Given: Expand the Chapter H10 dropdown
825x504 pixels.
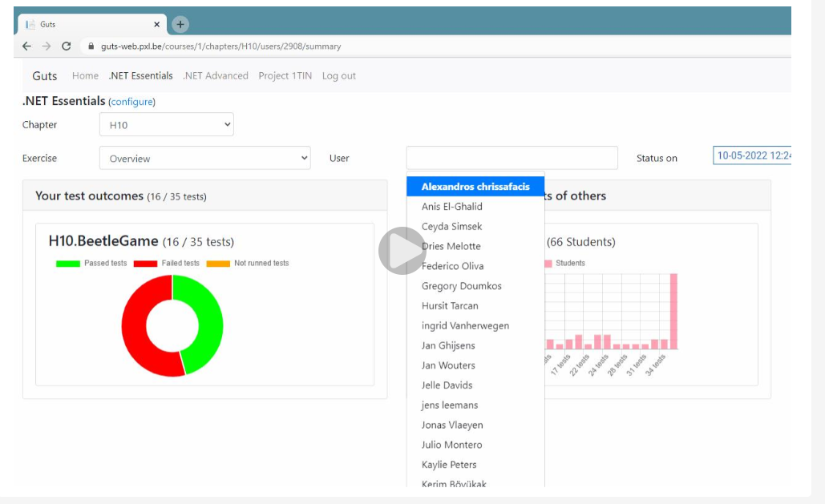Looking at the screenshot, I should click(x=166, y=125).
